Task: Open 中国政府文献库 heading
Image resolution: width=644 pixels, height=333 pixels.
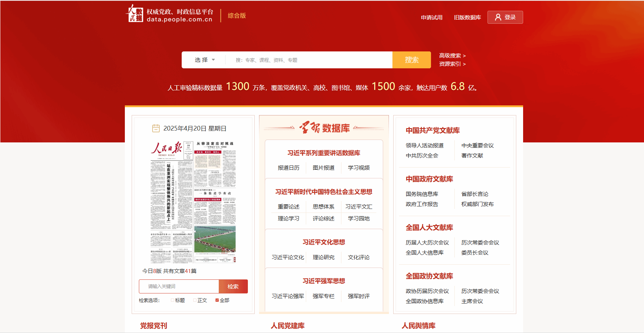Action: point(429,179)
